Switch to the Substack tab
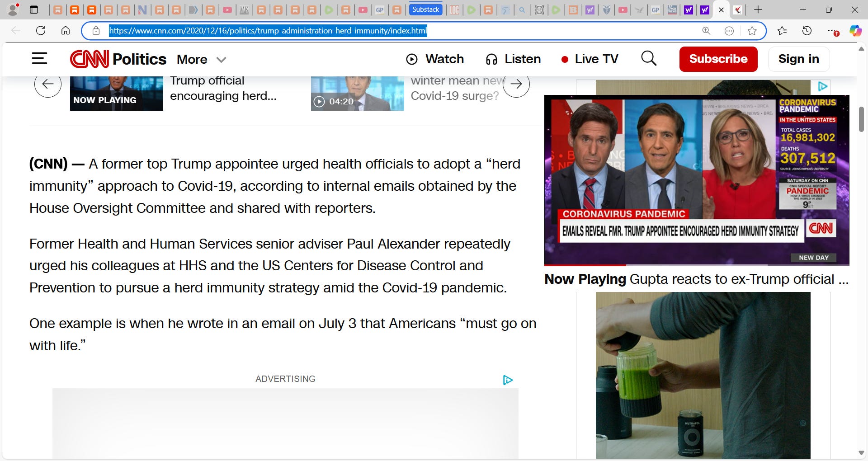This screenshot has height=461, width=868. [425, 9]
